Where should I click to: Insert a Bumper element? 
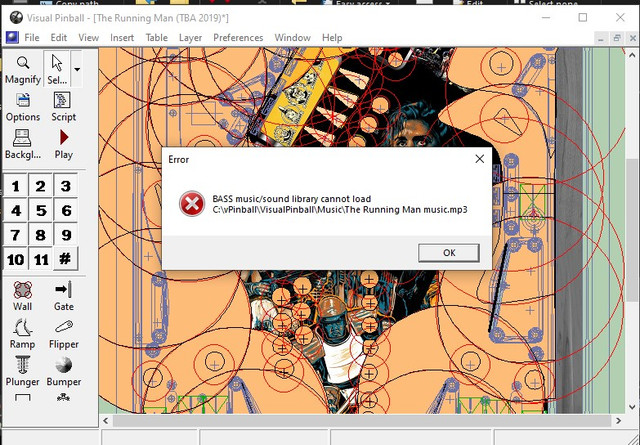click(x=63, y=372)
